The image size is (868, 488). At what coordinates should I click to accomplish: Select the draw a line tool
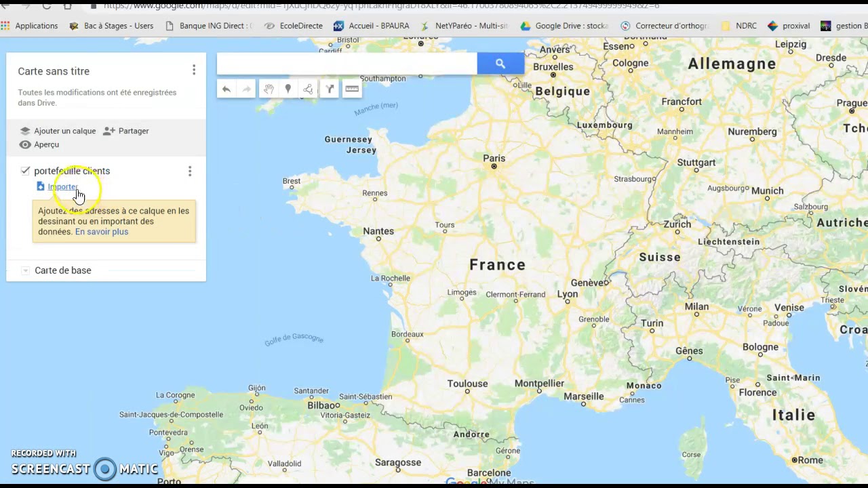(308, 89)
